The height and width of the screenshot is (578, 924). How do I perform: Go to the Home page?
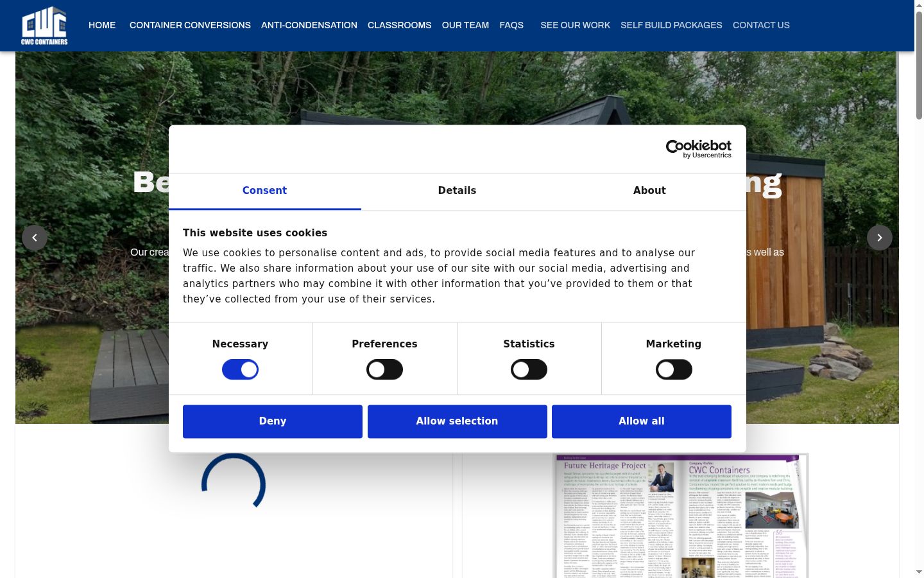tap(102, 25)
